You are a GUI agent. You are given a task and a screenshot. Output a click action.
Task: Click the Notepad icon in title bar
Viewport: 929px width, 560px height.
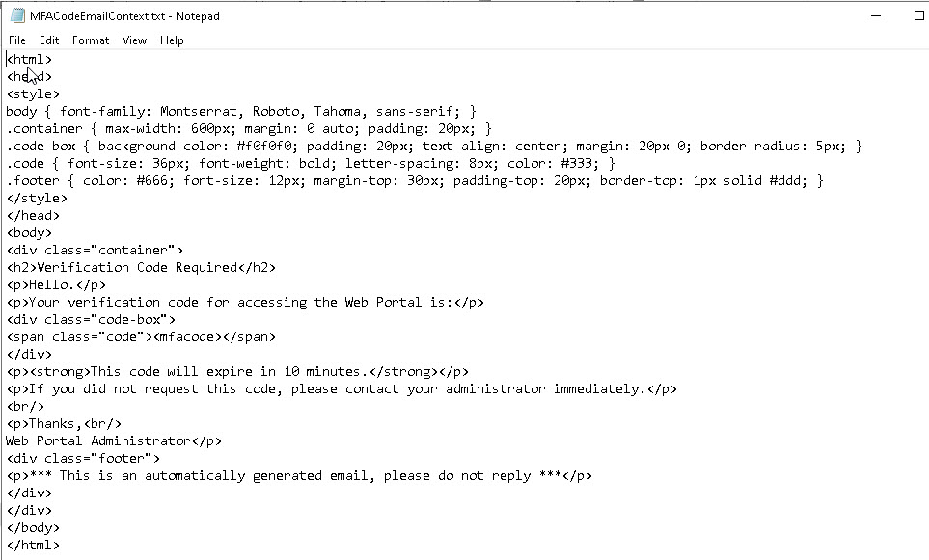[x=17, y=16]
